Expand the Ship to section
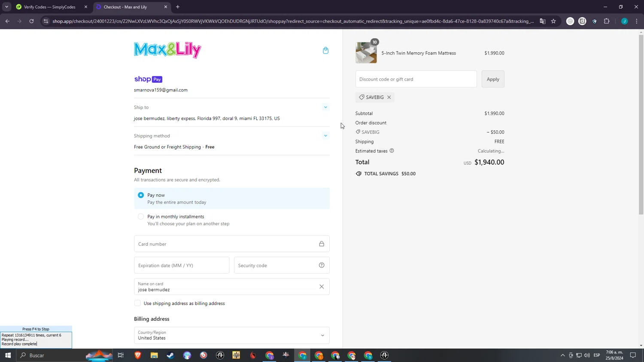 325,107
